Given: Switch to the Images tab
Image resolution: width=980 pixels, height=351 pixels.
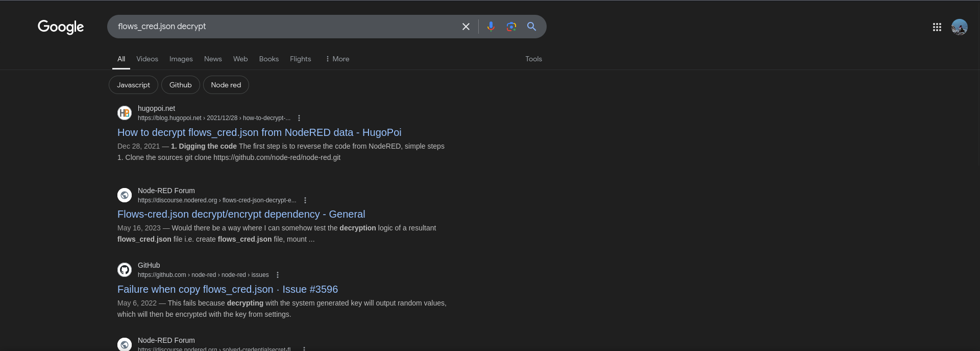Looking at the screenshot, I should (x=181, y=59).
